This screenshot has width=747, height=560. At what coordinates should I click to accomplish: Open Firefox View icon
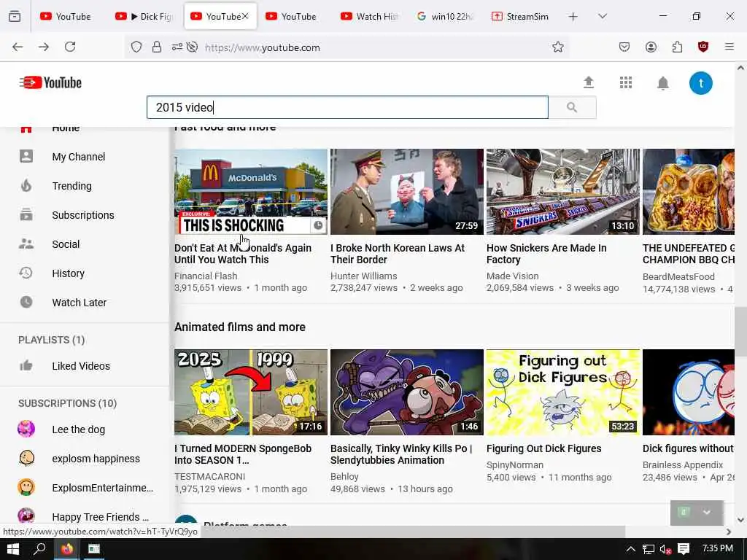point(15,16)
